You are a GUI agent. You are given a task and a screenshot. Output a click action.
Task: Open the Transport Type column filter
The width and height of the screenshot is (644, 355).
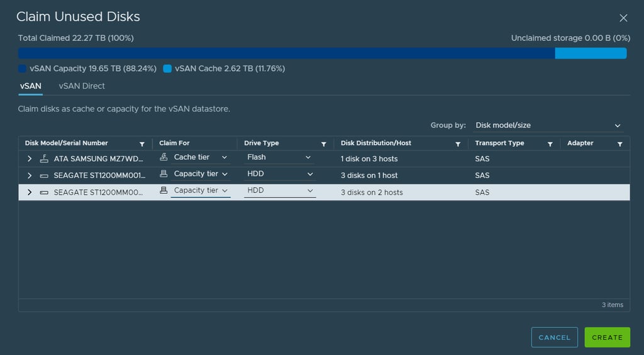[x=550, y=144]
